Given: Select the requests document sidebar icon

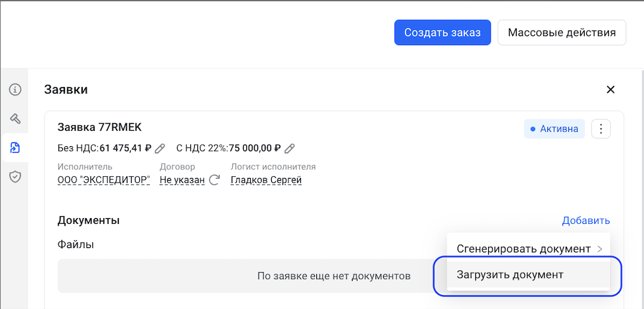Looking at the screenshot, I should (15, 148).
